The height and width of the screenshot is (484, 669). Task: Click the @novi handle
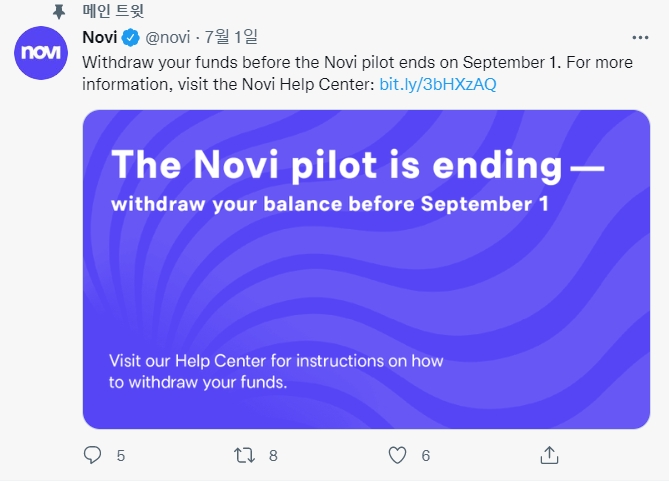168,38
